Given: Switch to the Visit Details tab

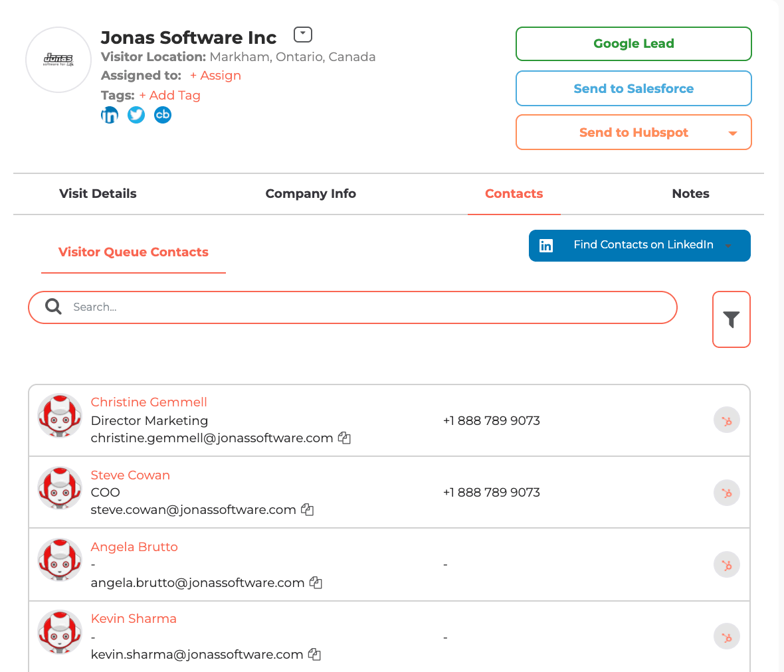Looking at the screenshot, I should point(98,194).
